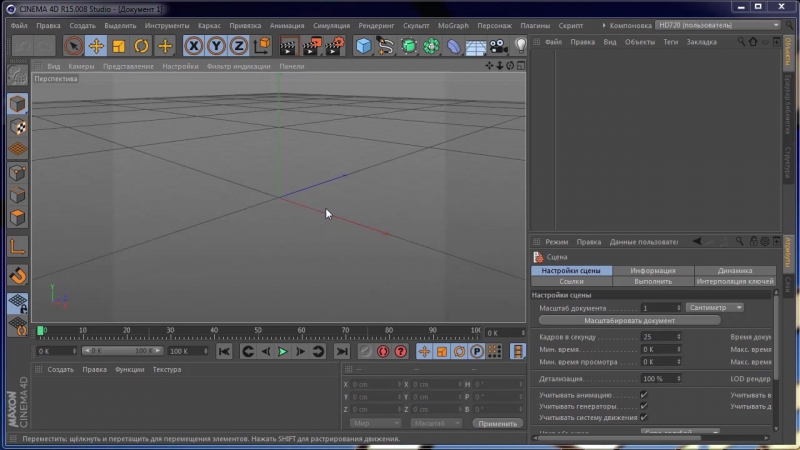This screenshot has height=450, width=800.
Task: Open the material manager Текстура menu
Action: click(167, 370)
